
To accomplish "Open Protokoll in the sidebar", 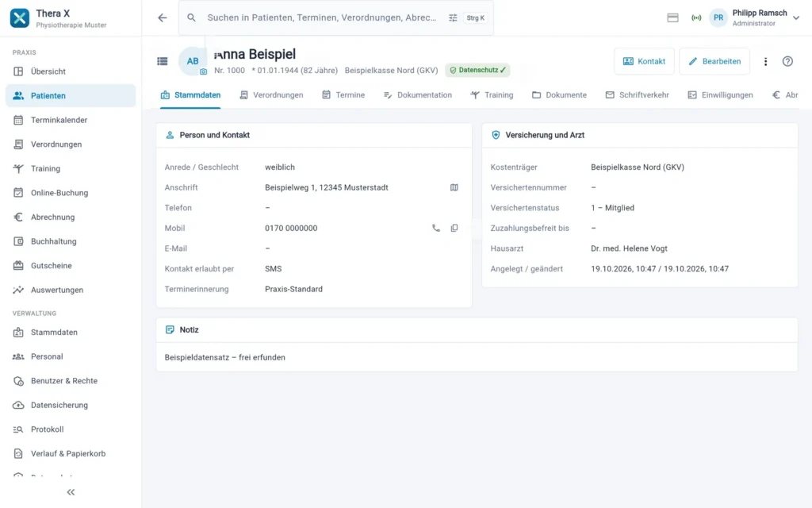I will pos(71,429).
